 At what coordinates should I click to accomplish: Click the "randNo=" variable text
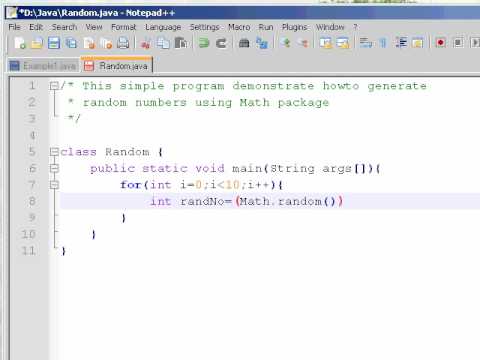[206, 202]
